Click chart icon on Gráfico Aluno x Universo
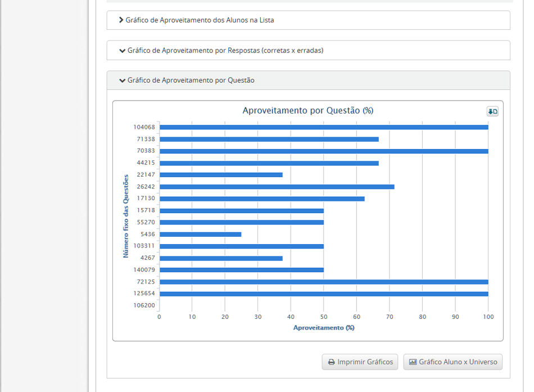This screenshot has height=392, width=534. click(413, 362)
